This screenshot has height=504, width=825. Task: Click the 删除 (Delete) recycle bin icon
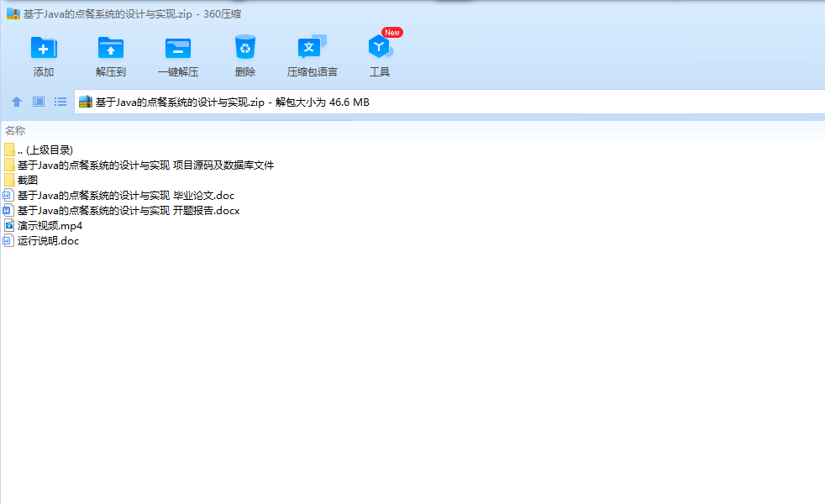pos(245,47)
